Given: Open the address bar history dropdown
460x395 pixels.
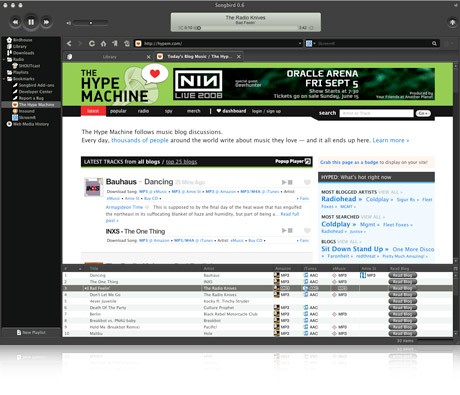Looking at the screenshot, I should (300, 43).
